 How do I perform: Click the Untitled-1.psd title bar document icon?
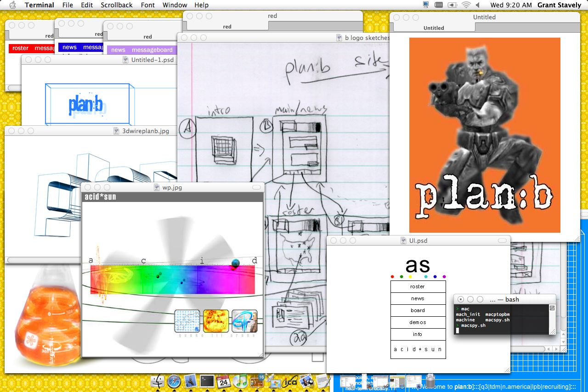(125, 60)
